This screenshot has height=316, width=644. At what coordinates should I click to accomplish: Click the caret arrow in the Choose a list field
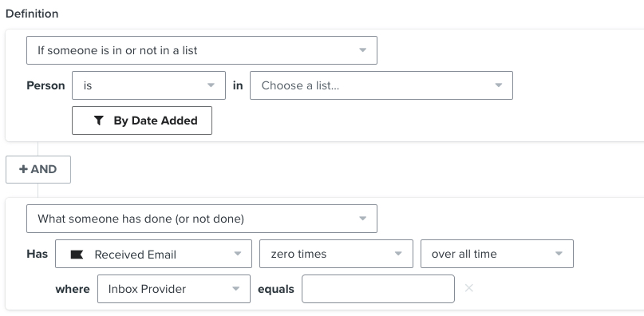[x=499, y=85]
